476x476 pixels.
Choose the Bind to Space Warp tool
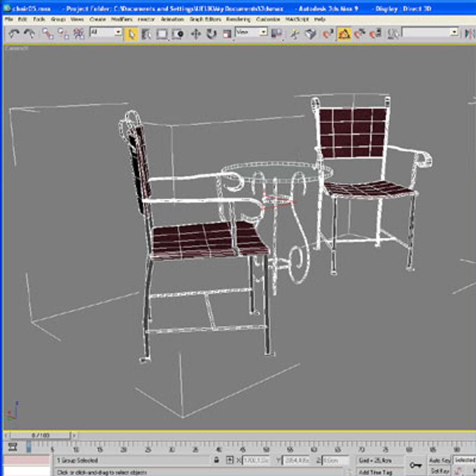(79, 33)
